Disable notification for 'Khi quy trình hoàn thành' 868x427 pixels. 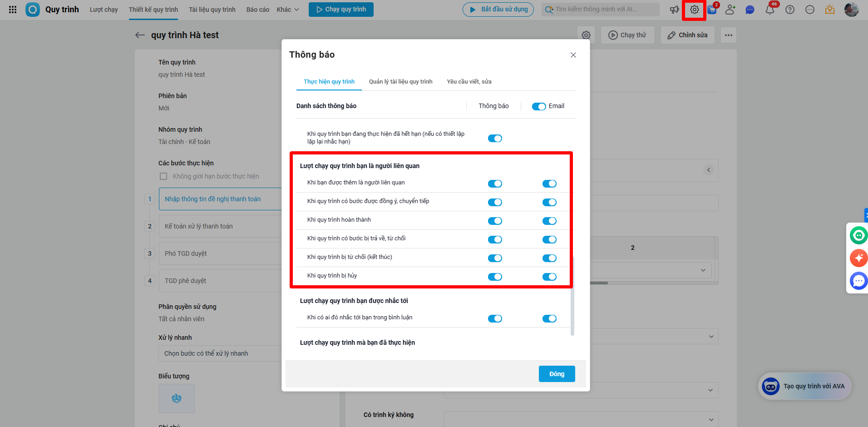(x=495, y=221)
